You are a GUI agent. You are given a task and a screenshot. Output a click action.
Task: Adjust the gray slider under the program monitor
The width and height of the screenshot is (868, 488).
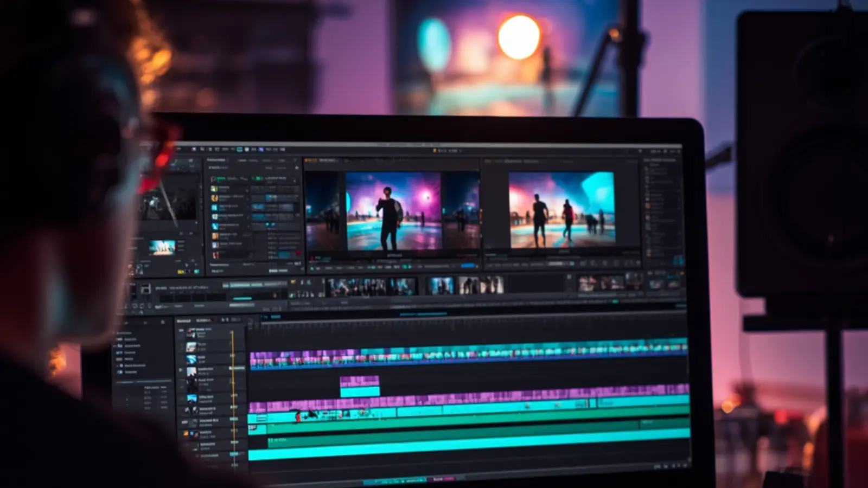[x=554, y=264]
